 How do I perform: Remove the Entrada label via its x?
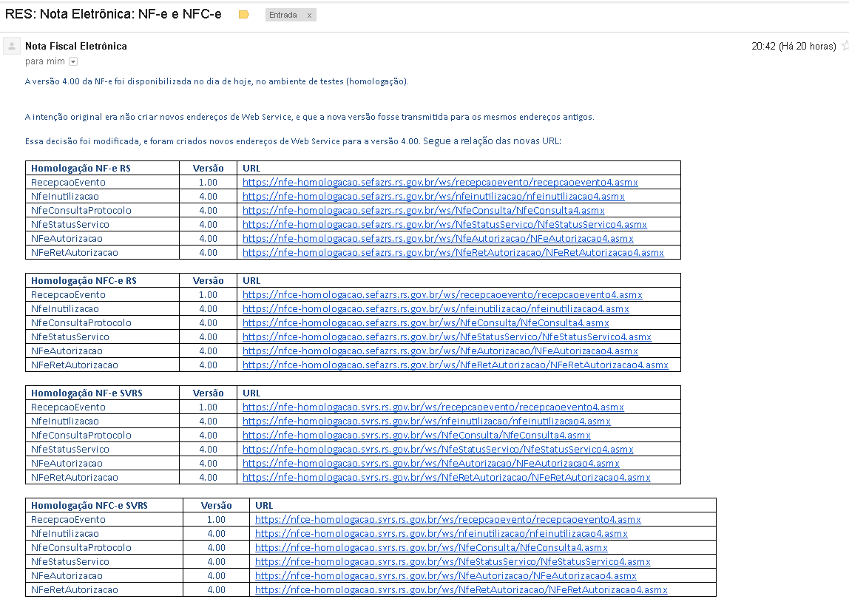[309, 15]
